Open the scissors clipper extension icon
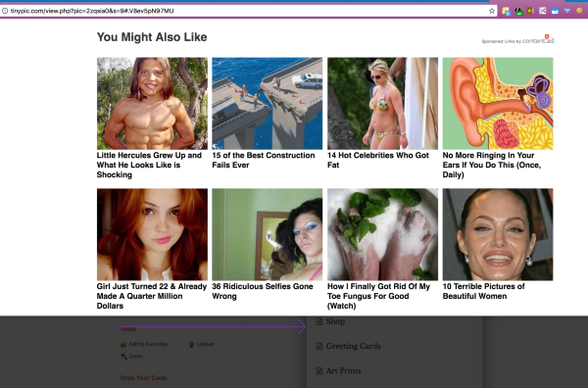The height and width of the screenshot is (388, 588). 543,11
